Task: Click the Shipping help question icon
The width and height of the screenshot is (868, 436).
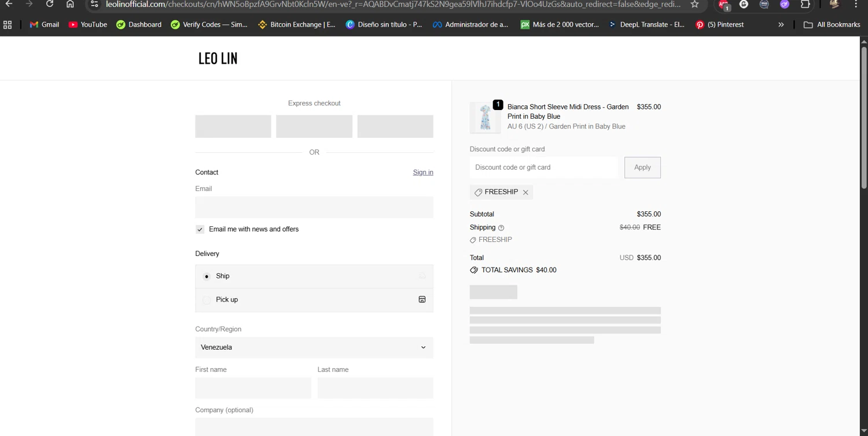Action: pyautogui.click(x=501, y=228)
